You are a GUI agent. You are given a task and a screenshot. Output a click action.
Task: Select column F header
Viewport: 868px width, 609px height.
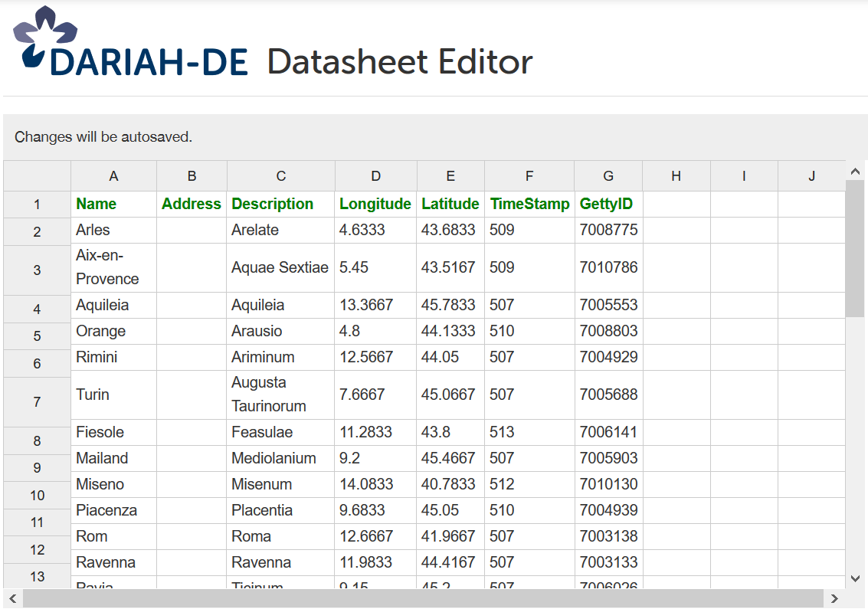pyautogui.click(x=529, y=176)
